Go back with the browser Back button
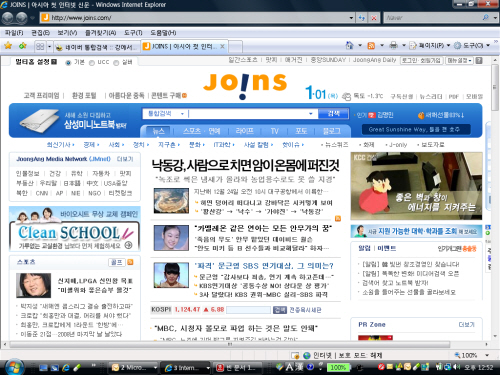Image resolution: width=500 pixels, height=375 pixels. tap(8, 17)
